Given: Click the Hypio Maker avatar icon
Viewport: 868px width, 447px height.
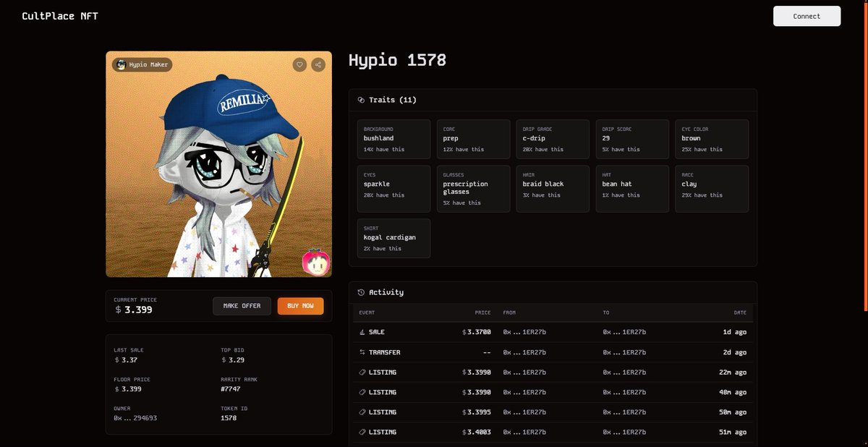Looking at the screenshot, I should click(121, 64).
